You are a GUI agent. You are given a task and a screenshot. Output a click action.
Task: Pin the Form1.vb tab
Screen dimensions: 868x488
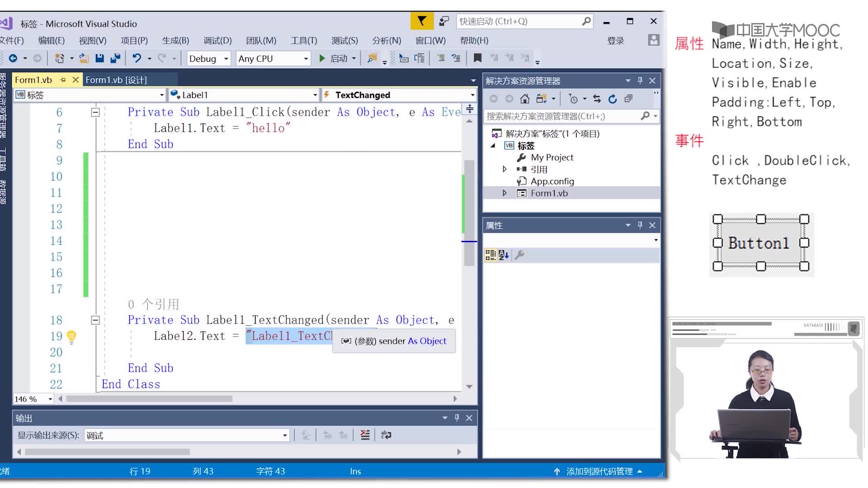coord(63,80)
